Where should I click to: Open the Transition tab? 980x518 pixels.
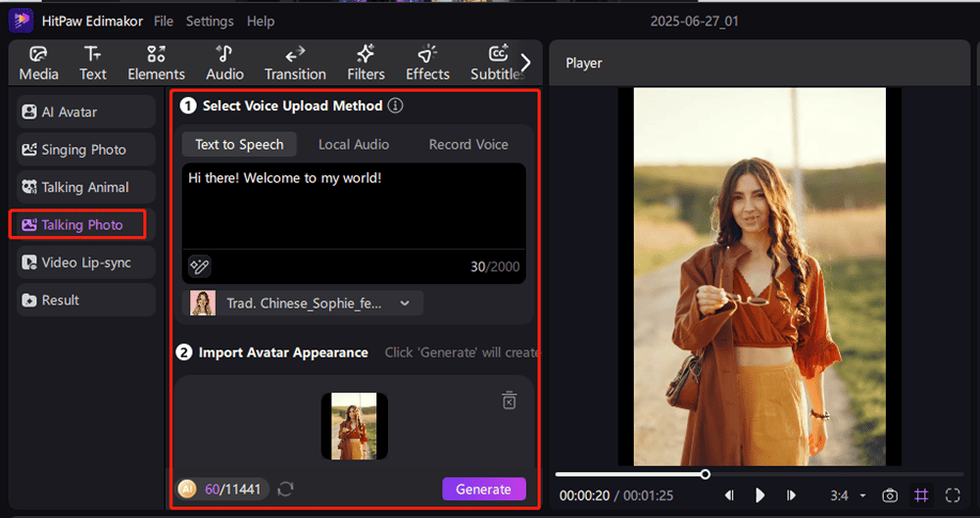coord(295,64)
